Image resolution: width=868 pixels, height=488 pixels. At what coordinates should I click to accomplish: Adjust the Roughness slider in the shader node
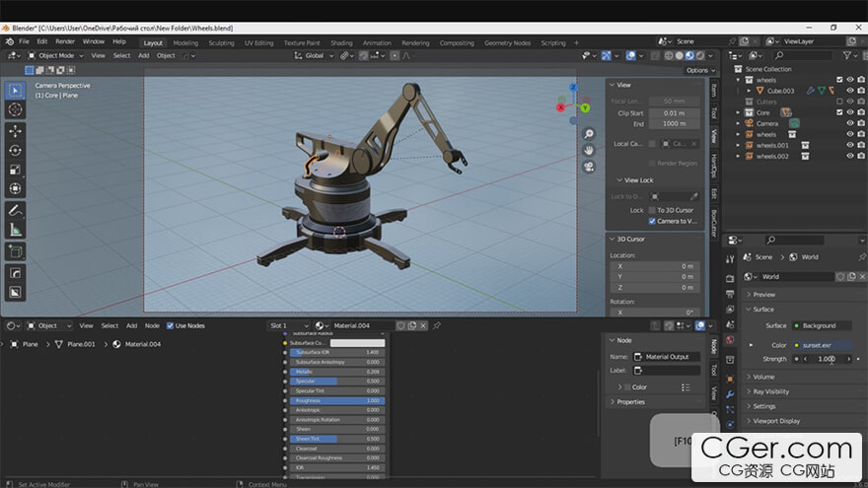click(338, 400)
